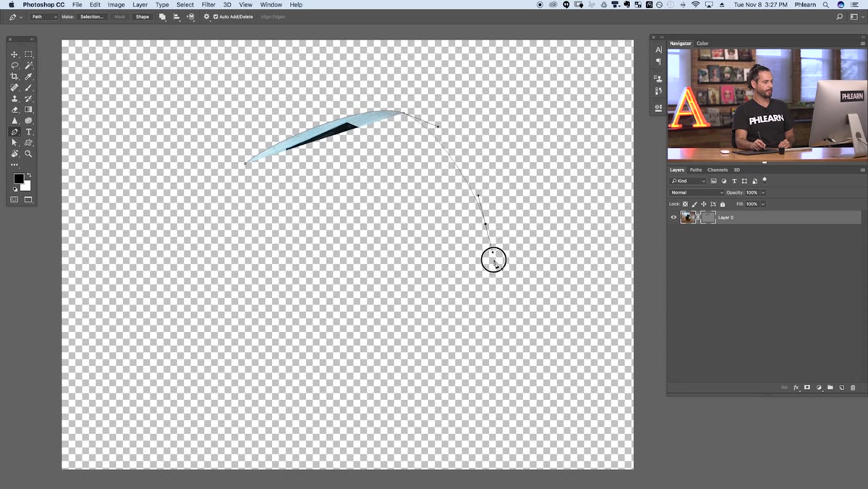The width and height of the screenshot is (868, 489).
Task: Filter for pixel layers
Action: point(714,181)
